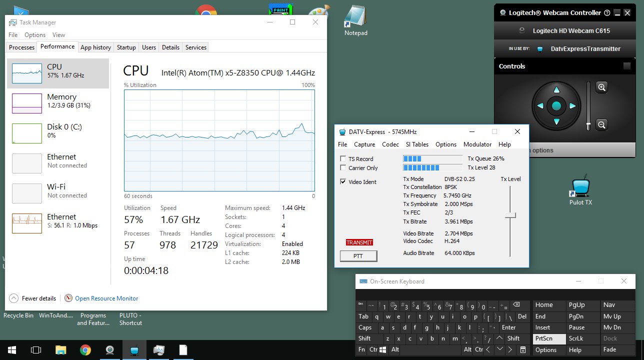The width and height of the screenshot is (644, 360).
Task: Click the red TRANSMIT indicator
Action: [359, 242]
